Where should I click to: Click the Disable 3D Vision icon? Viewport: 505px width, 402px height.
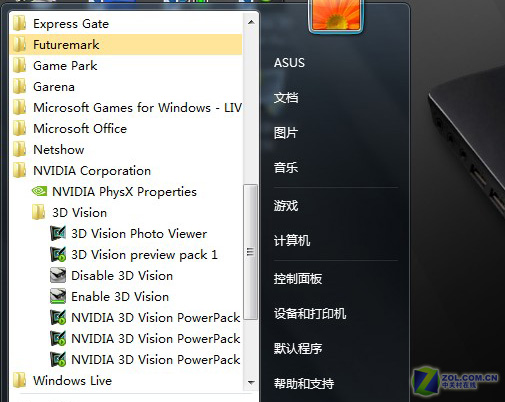(58, 276)
